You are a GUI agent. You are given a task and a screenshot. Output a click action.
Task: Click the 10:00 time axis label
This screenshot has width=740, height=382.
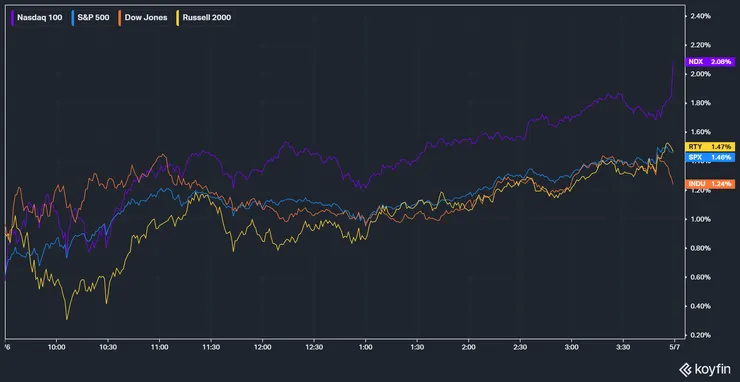57,347
